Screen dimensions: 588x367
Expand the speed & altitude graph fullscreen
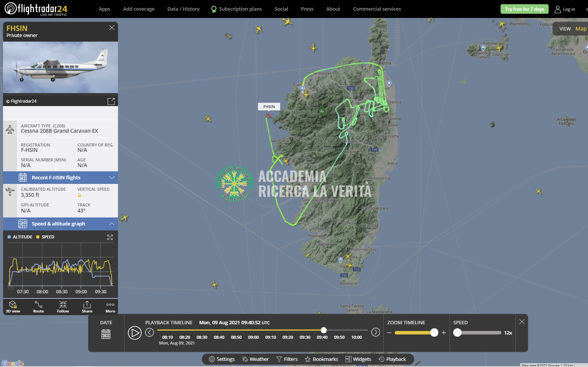(110, 237)
